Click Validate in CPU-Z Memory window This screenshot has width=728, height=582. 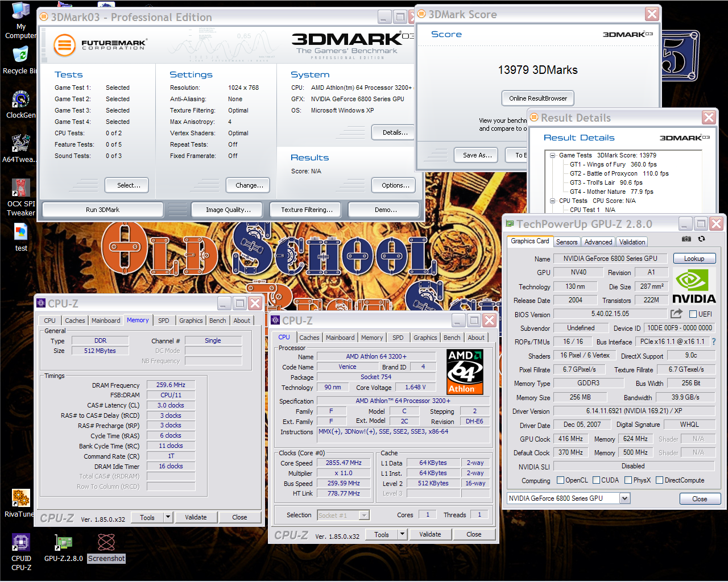click(x=196, y=517)
